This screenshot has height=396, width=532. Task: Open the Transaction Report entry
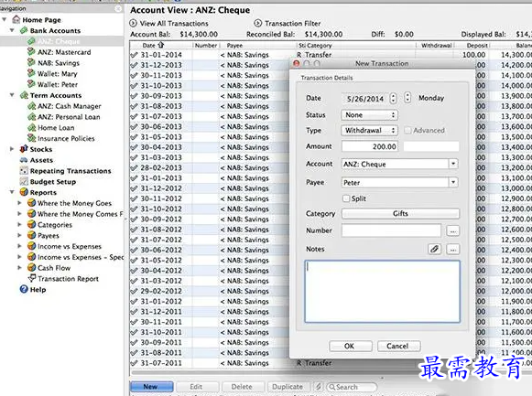[68, 278]
